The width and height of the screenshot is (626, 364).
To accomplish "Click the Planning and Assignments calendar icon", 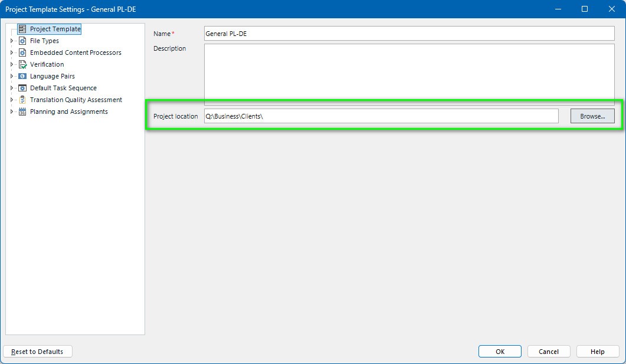I will [22, 112].
